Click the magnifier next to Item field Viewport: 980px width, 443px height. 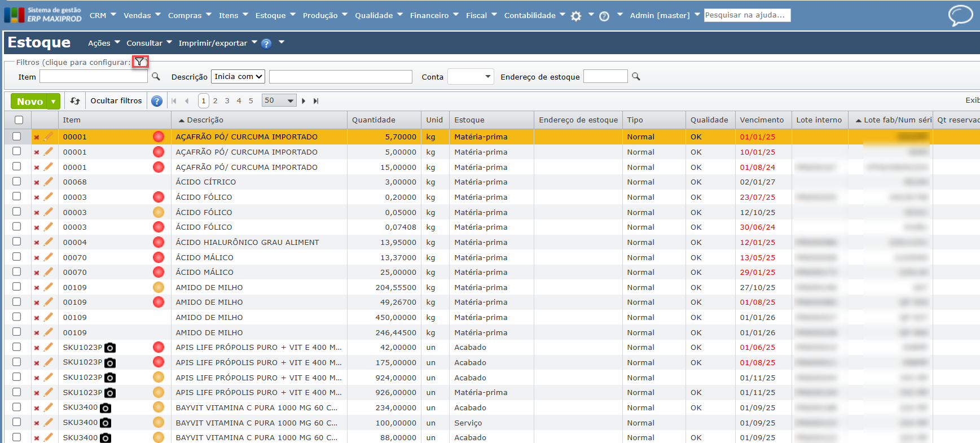coord(156,77)
